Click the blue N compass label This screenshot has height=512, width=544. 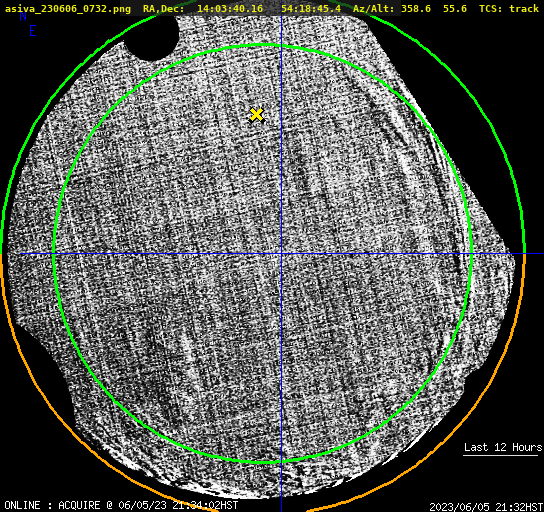(x=23, y=17)
